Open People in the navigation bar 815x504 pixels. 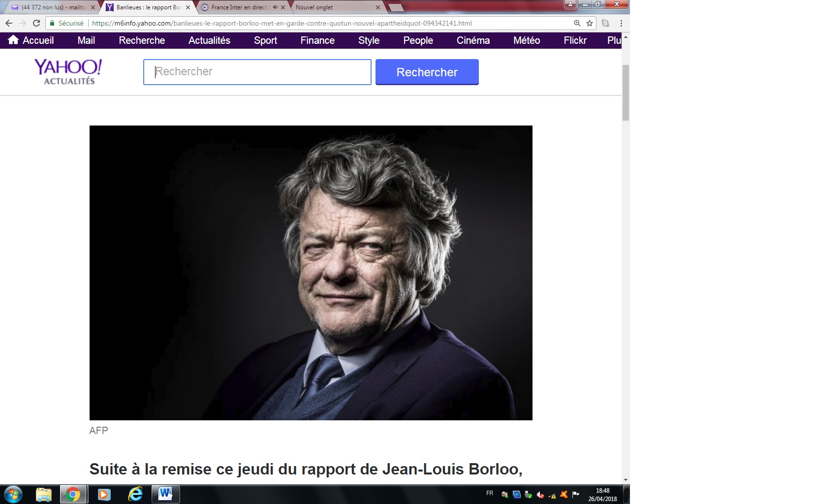418,40
